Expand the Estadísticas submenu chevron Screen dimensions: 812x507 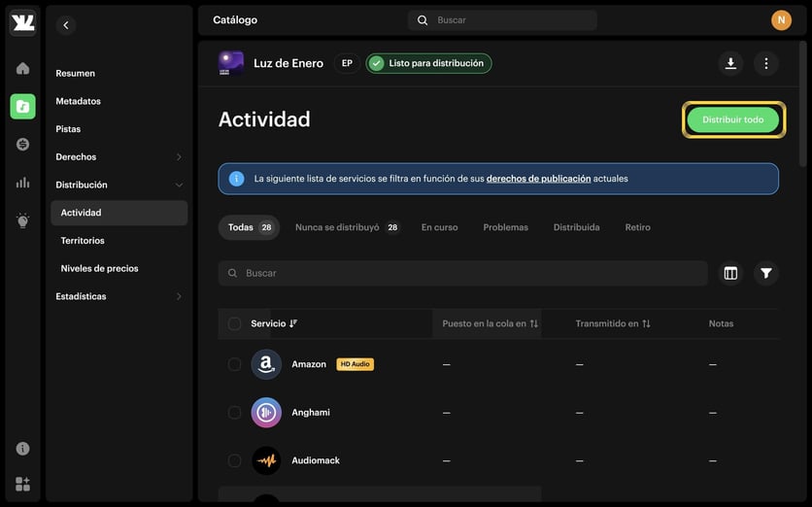pos(179,296)
